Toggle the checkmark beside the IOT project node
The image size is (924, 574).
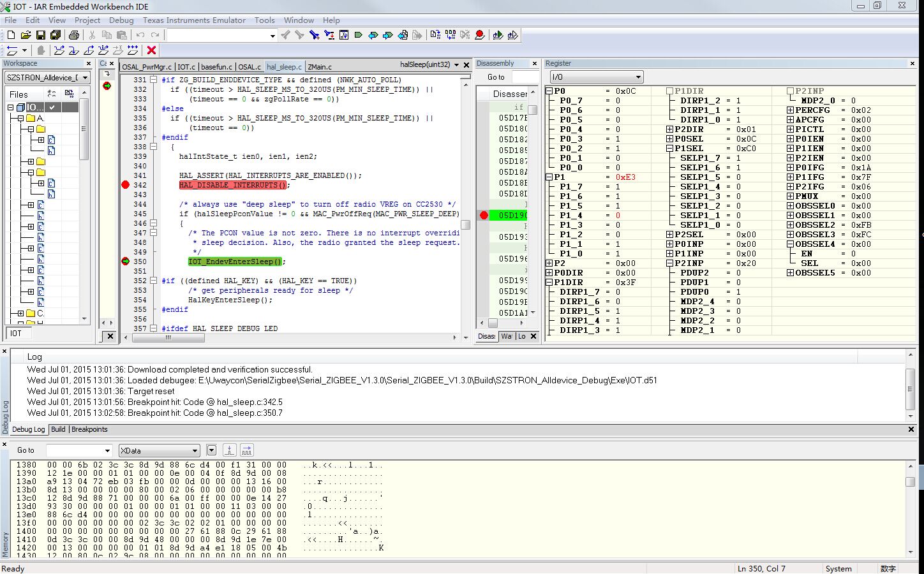pos(52,107)
